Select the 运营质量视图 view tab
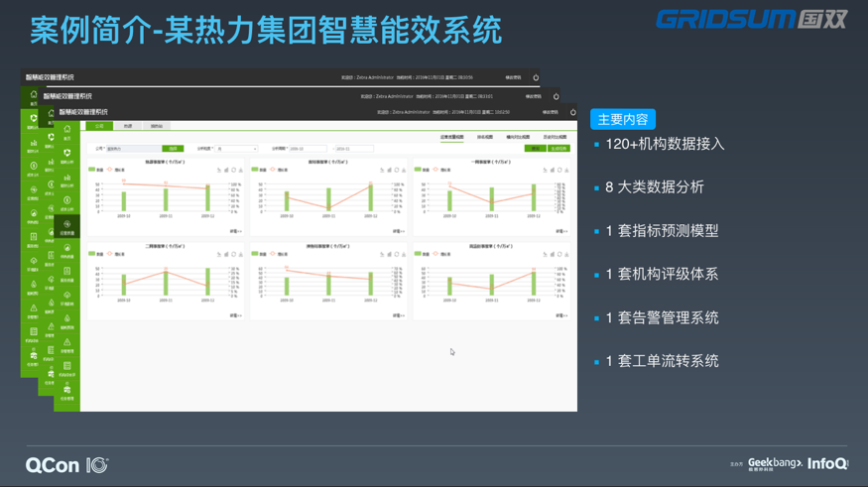Image resolution: width=868 pixels, height=487 pixels. pos(451,137)
